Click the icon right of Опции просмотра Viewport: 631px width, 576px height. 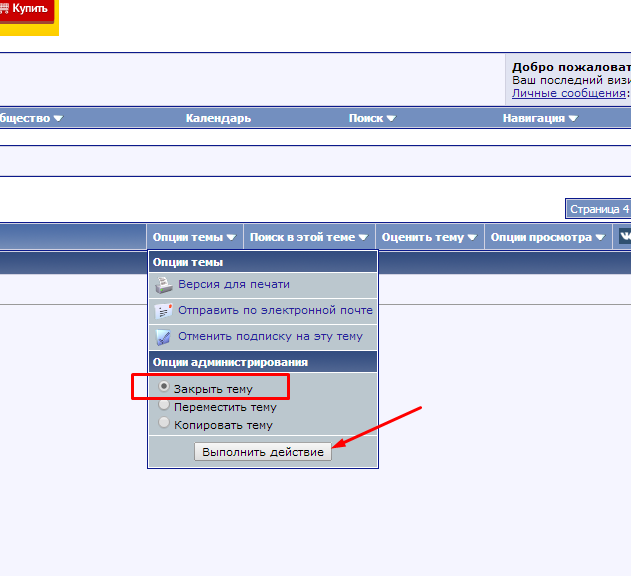(x=625, y=237)
